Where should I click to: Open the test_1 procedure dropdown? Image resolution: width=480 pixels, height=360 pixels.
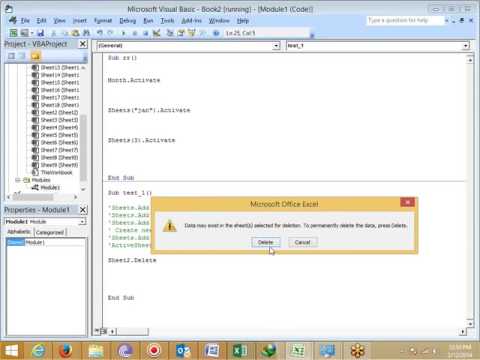tap(466, 46)
